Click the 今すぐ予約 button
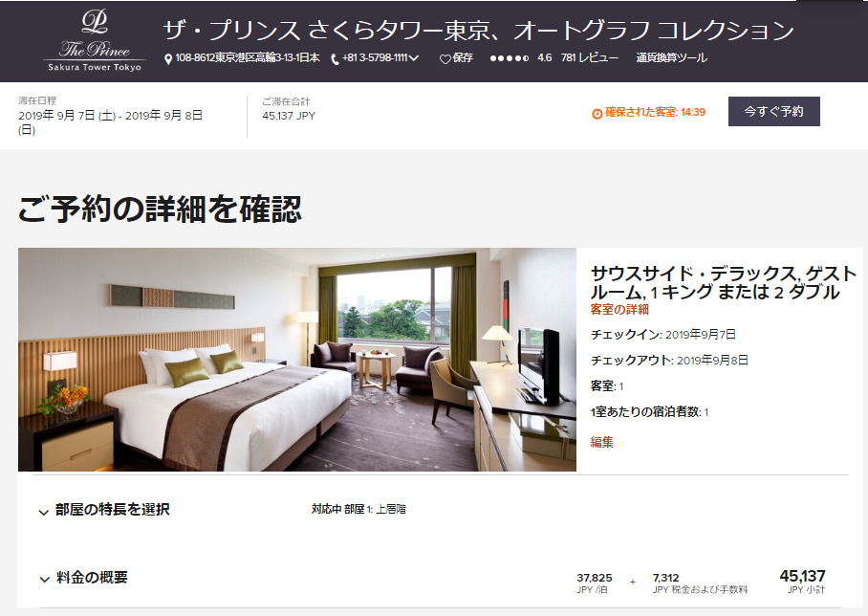Viewport: 868px width, 616px height. coord(773,111)
